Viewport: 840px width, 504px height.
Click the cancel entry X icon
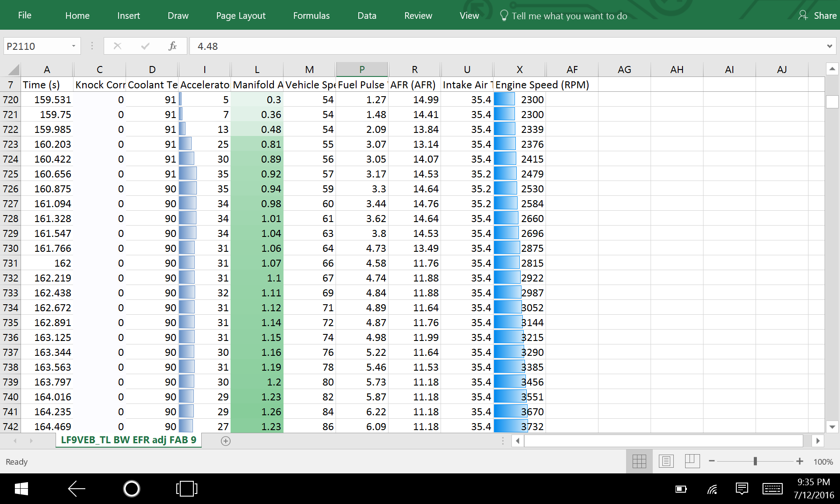[117, 46]
